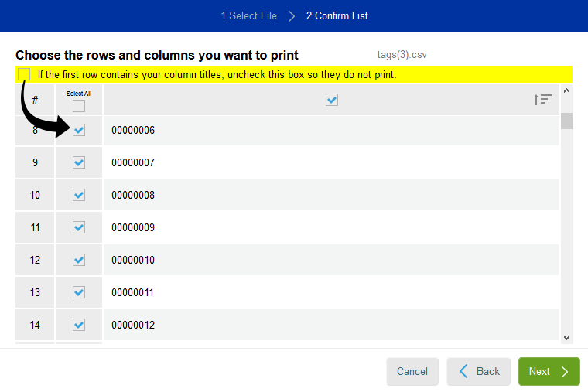Image resolution: width=588 pixels, height=392 pixels.
Task: Click row number 11
Action: pos(35,227)
